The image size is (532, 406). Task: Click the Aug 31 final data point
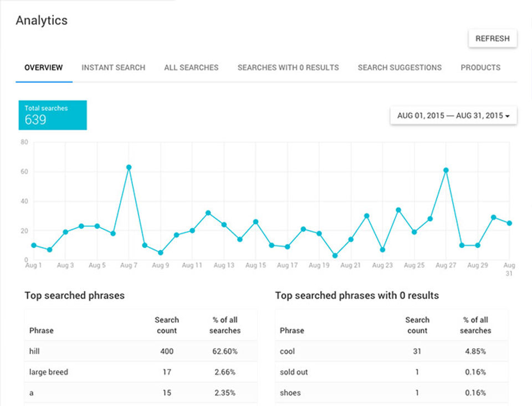point(509,223)
